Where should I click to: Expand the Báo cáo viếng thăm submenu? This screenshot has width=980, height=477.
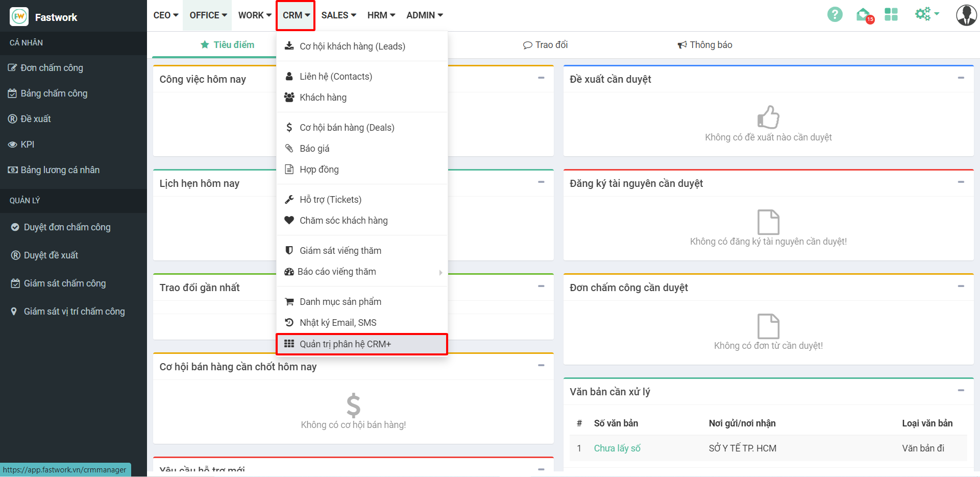(x=337, y=272)
